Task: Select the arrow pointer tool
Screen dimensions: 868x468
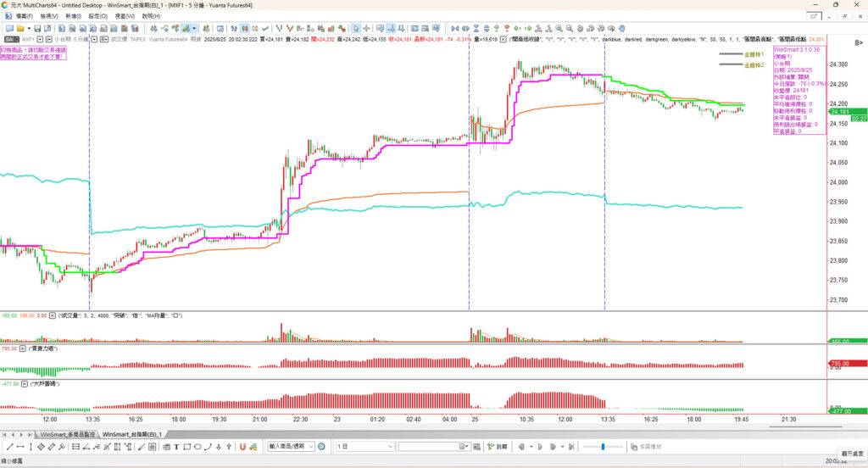Action: [x=355, y=28]
